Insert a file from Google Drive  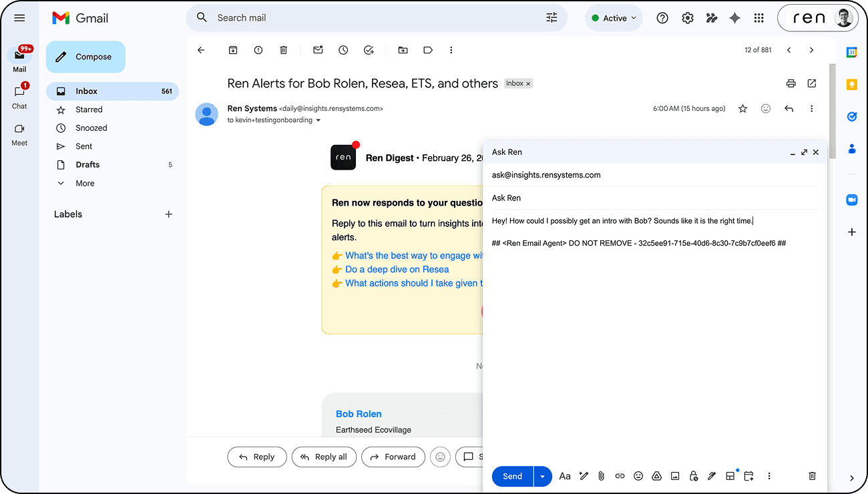click(656, 475)
